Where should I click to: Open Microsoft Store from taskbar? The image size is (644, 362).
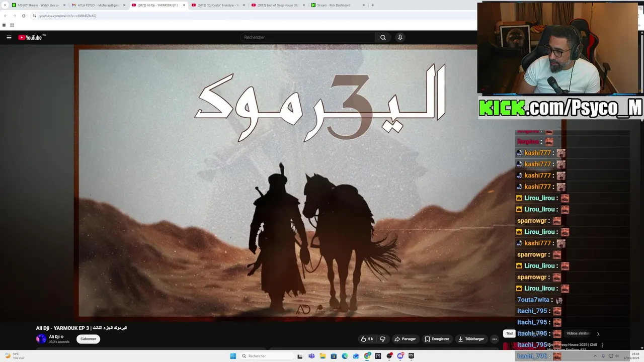pos(334,356)
